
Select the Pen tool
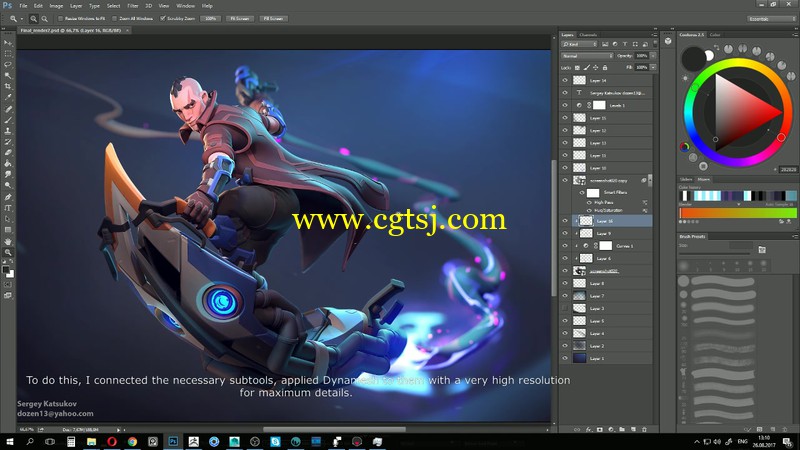tap(8, 197)
